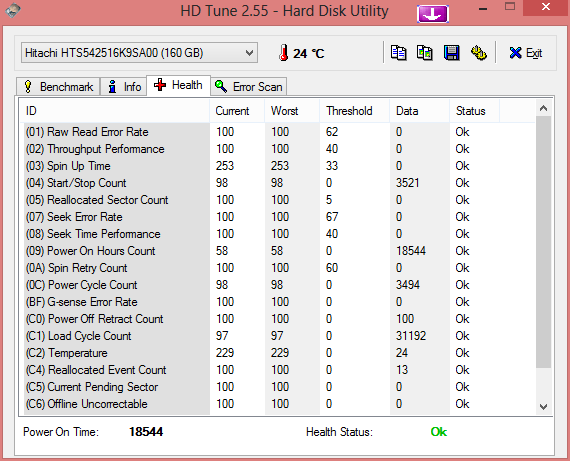Click the copy text to clipboard icon

tap(398, 53)
